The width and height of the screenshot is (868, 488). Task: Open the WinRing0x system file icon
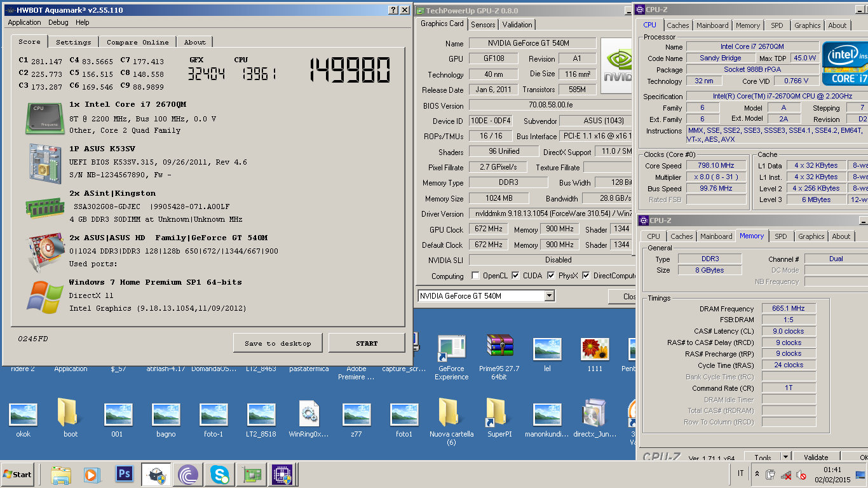click(x=309, y=418)
